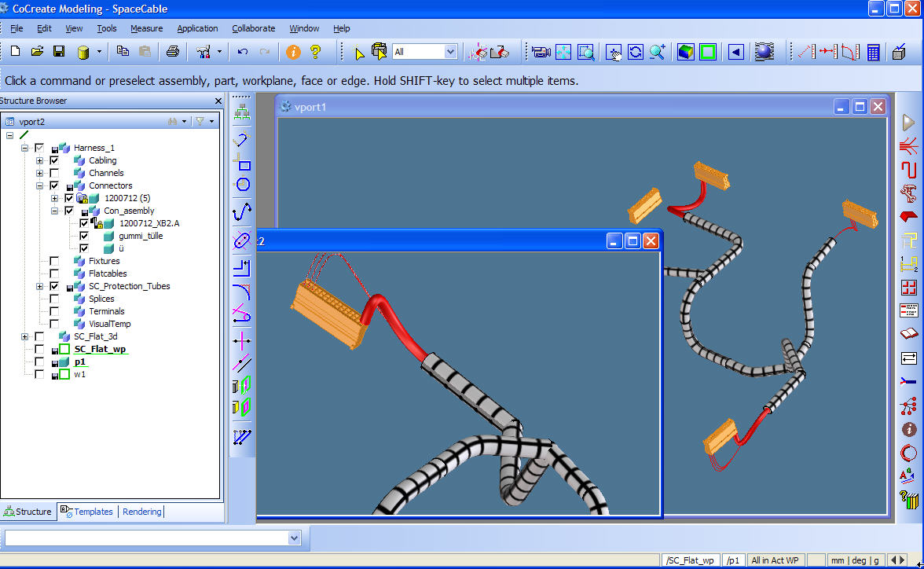
Task: Click the orange info icon in top toolbar
Action: [x=293, y=52]
